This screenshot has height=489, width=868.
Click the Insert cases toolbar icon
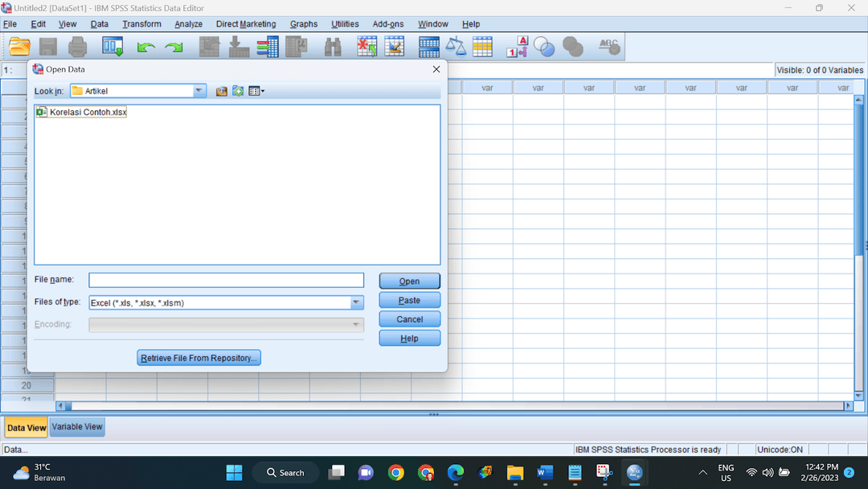click(x=366, y=47)
